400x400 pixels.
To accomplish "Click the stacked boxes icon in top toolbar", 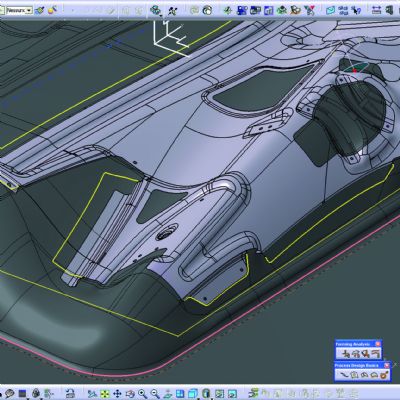I will tap(155, 10).
